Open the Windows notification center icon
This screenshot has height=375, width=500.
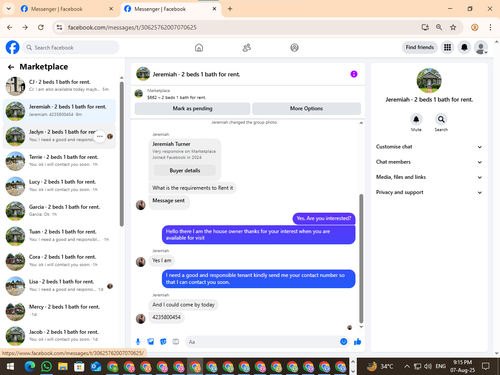tap(486, 367)
